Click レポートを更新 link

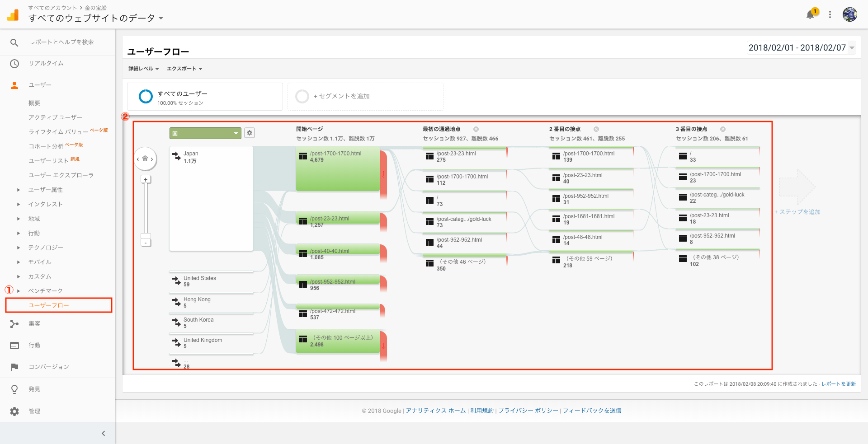(x=839, y=384)
